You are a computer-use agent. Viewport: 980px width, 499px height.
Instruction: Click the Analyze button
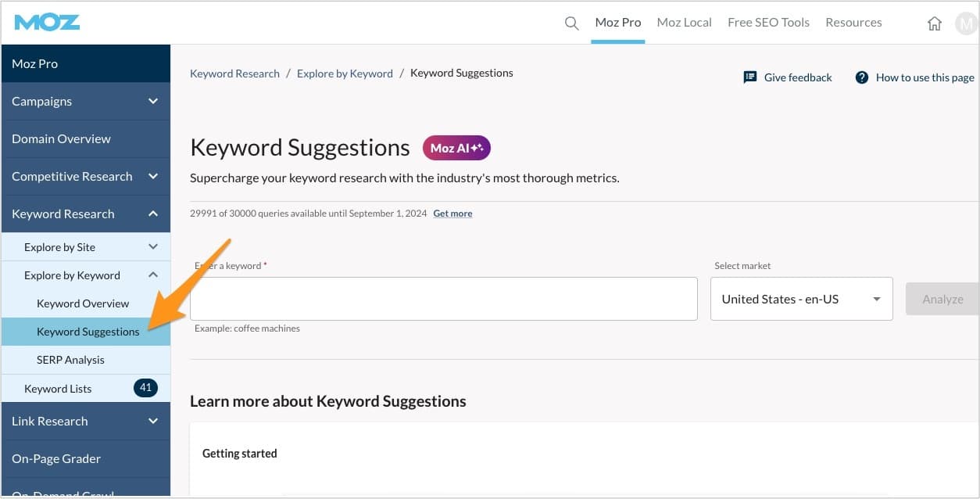click(x=942, y=299)
